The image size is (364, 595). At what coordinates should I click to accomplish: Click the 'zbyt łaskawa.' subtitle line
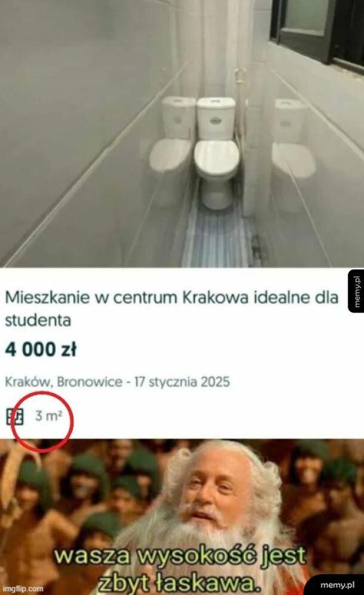click(x=179, y=582)
